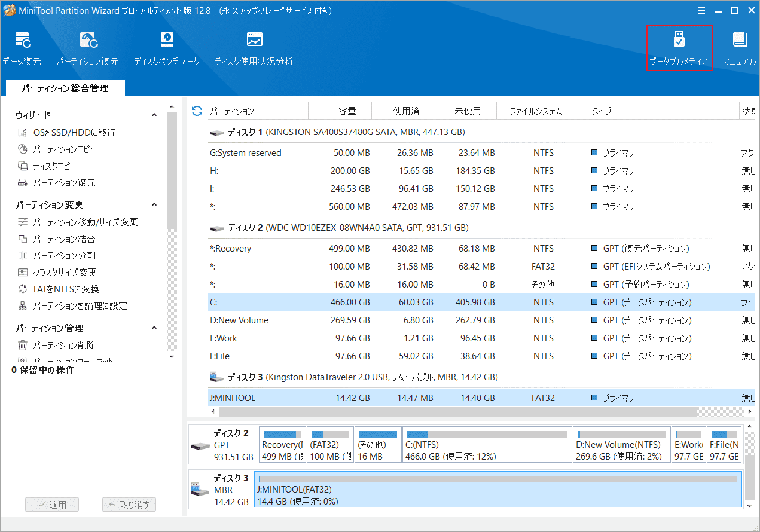Image resolution: width=760 pixels, height=532 pixels.
Task: Click the データ復元 data recovery icon
Action: [x=22, y=48]
